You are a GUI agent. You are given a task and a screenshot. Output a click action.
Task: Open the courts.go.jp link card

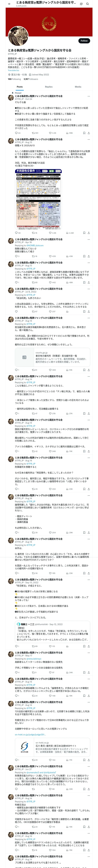(x=52, y=357)
